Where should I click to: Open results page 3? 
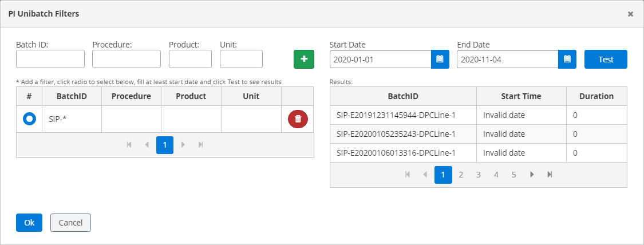(479, 175)
